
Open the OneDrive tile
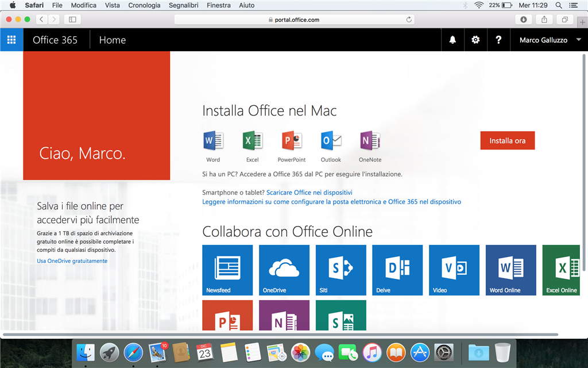284,270
